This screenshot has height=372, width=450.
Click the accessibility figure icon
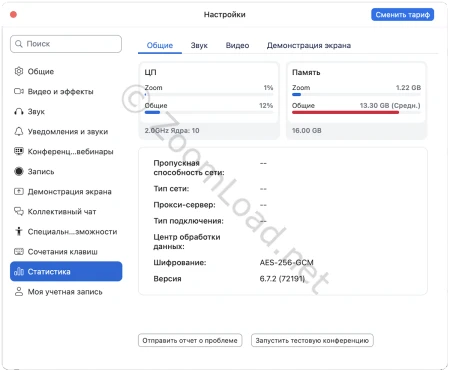coord(19,231)
